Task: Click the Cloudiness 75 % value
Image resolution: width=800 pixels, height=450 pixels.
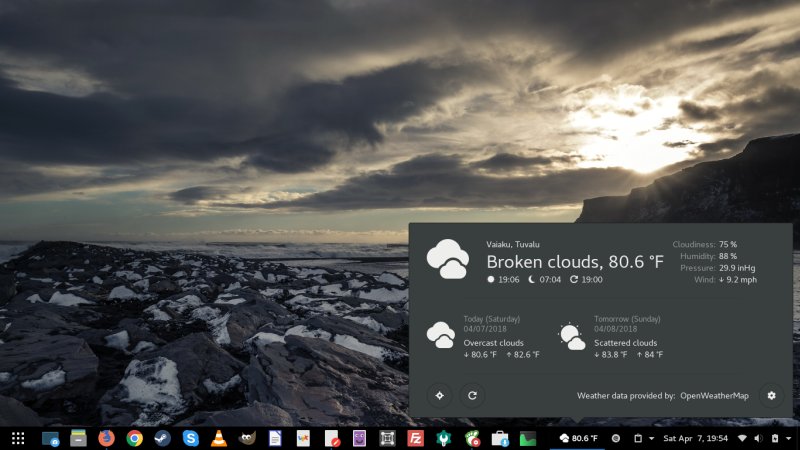Action: click(728, 244)
